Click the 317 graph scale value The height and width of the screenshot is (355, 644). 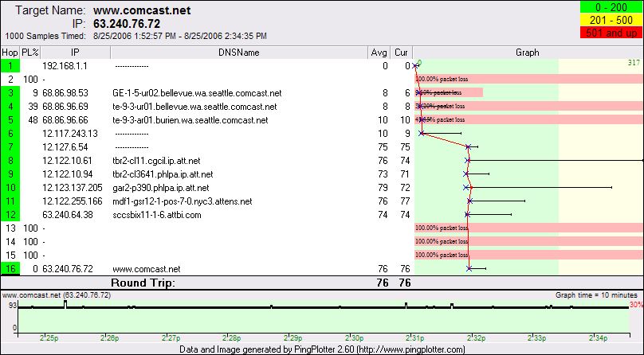634,63
